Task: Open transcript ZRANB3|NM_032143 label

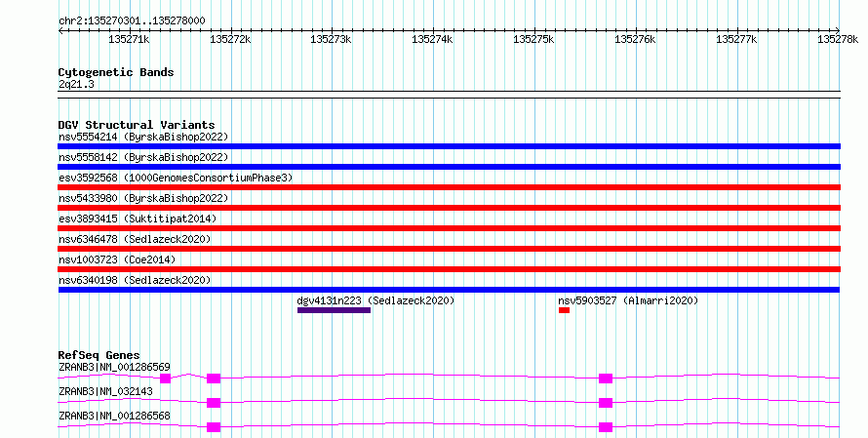Action: pyautogui.click(x=105, y=391)
